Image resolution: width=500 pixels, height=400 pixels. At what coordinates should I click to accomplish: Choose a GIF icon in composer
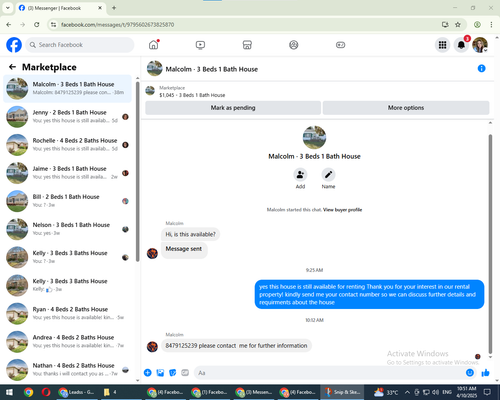click(x=185, y=373)
